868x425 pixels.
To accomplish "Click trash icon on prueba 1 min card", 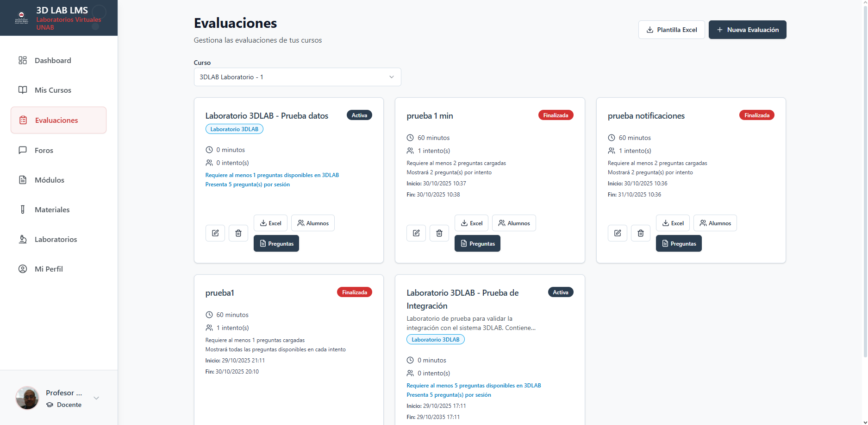I will click(439, 233).
